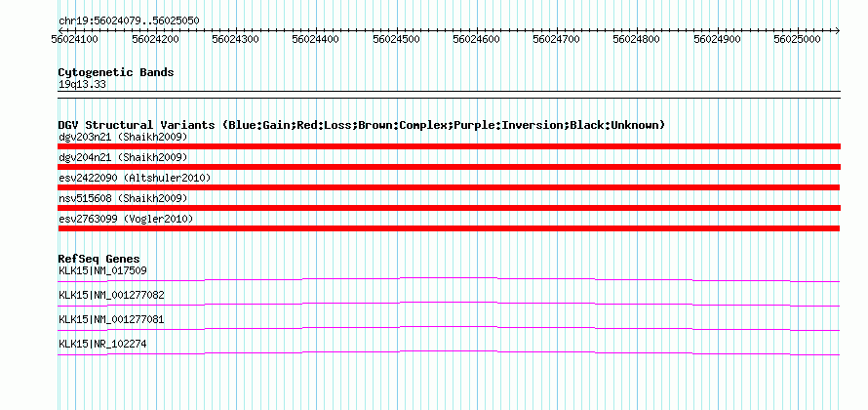Click the red bar under dgv204n21
868x410 pixels.
pos(449,167)
